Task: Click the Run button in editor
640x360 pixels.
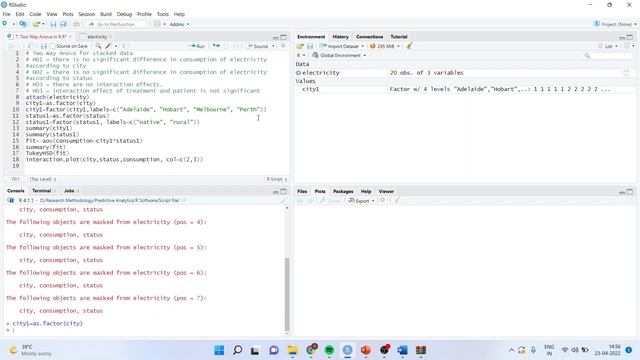Action: [198, 46]
